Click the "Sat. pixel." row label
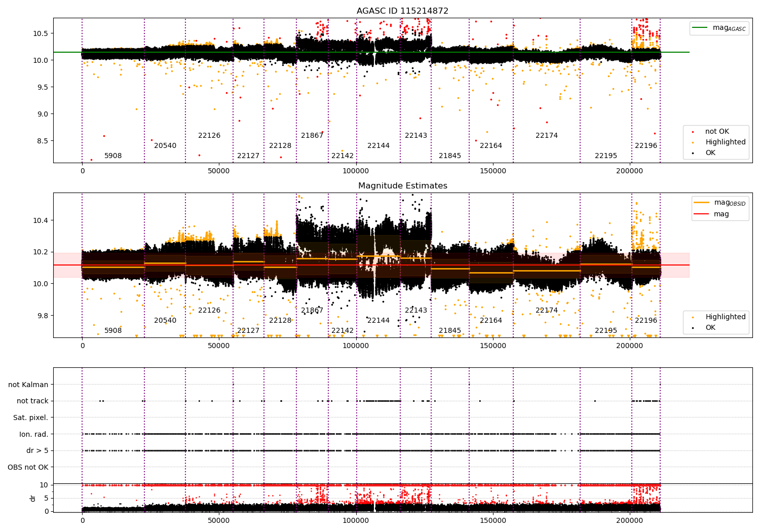The image size is (760, 532). click(x=31, y=418)
